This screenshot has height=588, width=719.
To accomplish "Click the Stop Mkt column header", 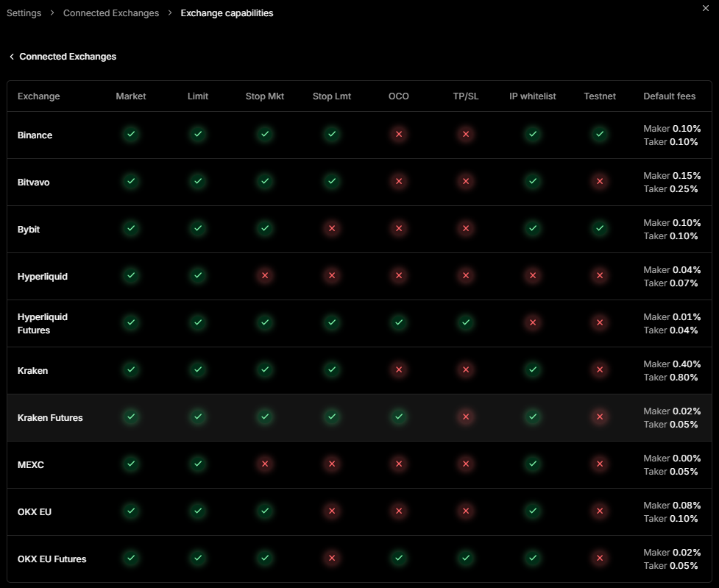I will pos(265,96).
